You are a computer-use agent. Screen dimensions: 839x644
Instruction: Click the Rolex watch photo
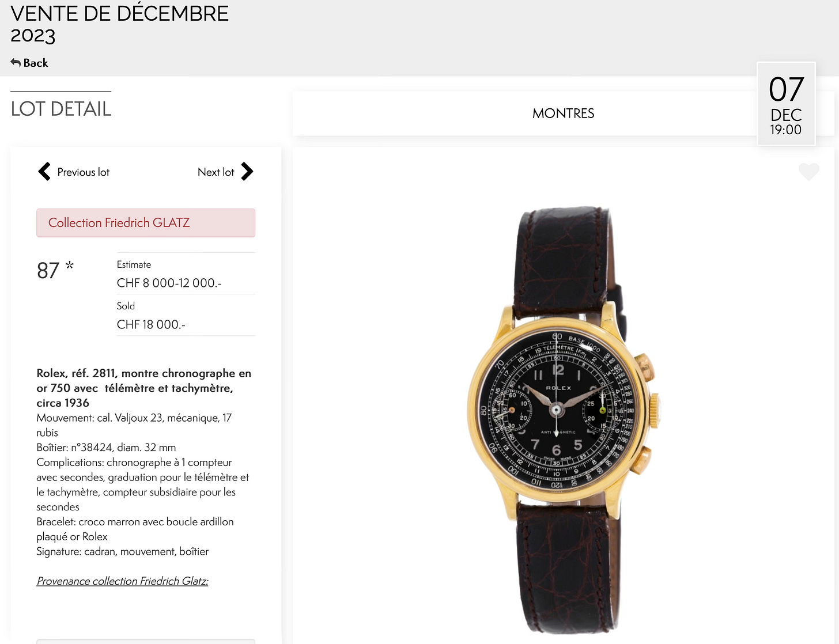pyautogui.click(x=564, y=421)
